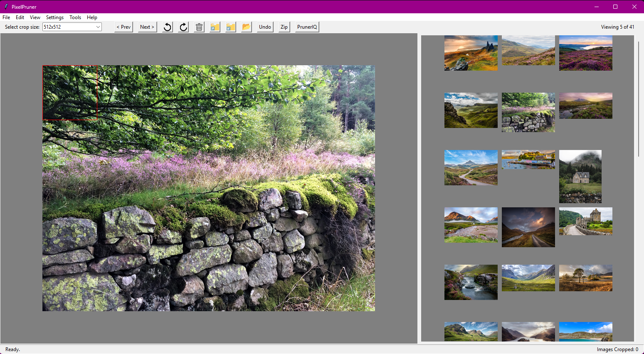Launch PrunerIQ from the toolbar
The height and width of the screenshot is (354, 644).
(307, 27)
